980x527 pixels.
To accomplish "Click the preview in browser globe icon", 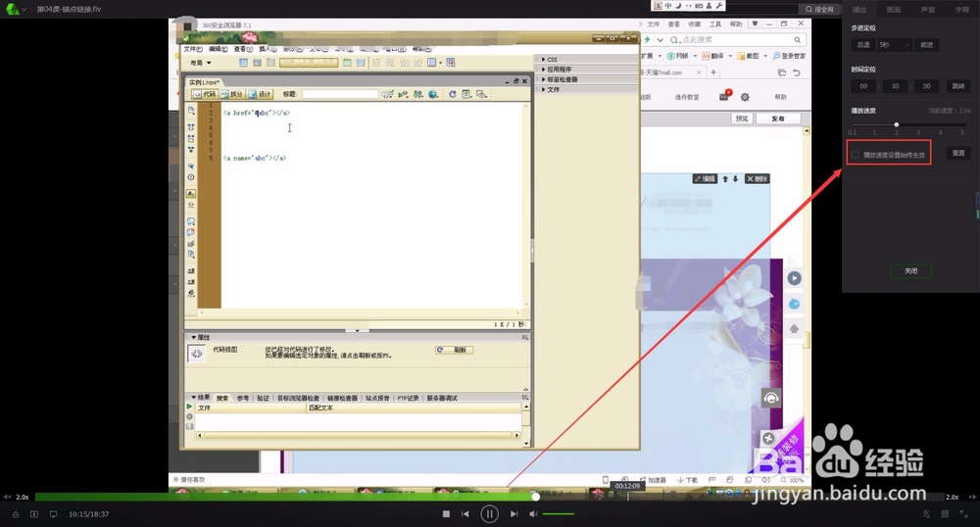I will tap(432, 94).
